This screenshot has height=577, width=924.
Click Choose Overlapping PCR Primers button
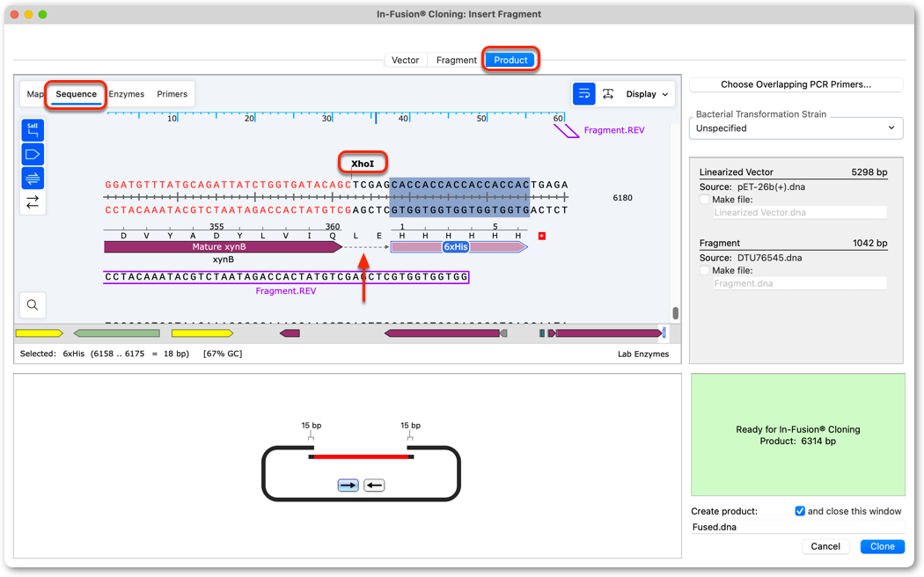[x=796, y=84]
